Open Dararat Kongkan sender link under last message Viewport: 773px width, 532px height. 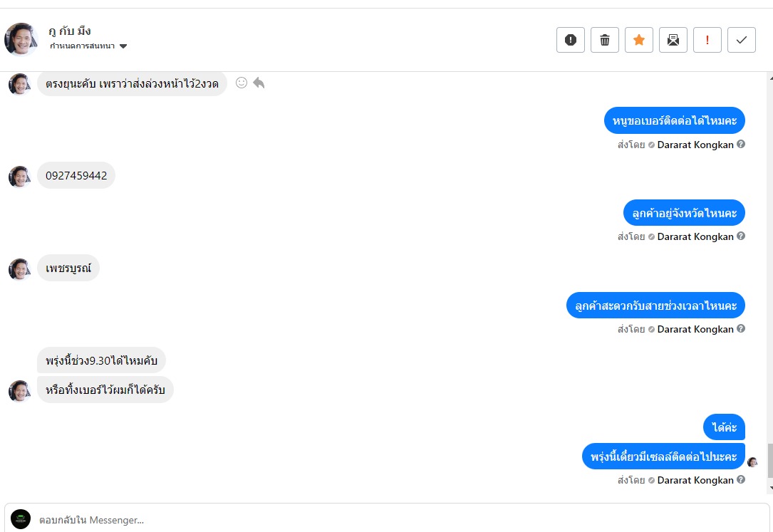pyautogui.click(x=695, y=480)
